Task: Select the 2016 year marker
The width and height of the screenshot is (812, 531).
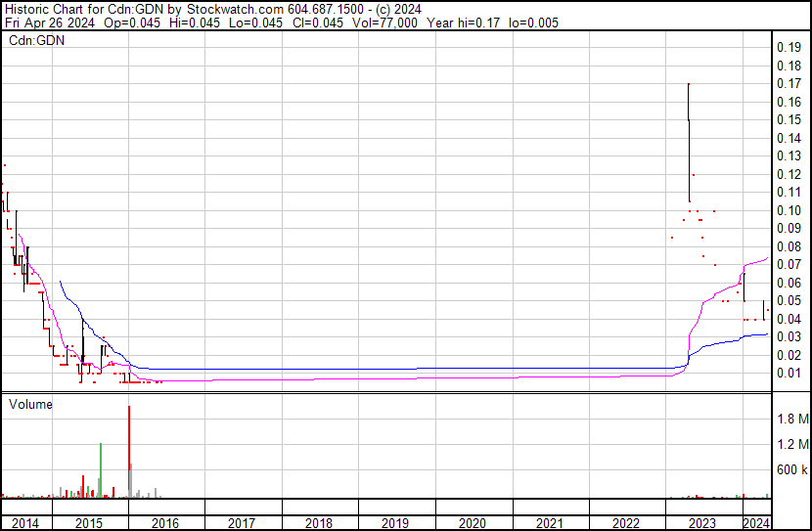Action: (165, 523)
